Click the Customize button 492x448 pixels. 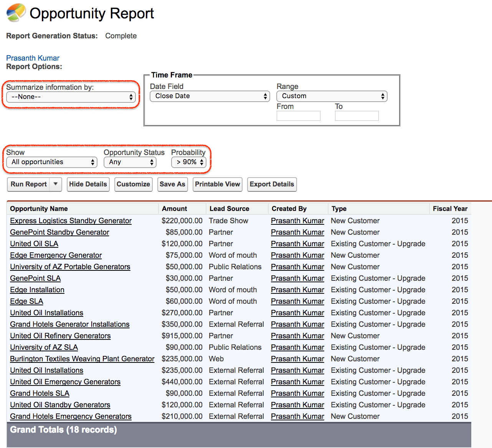[x=133, y=184]
